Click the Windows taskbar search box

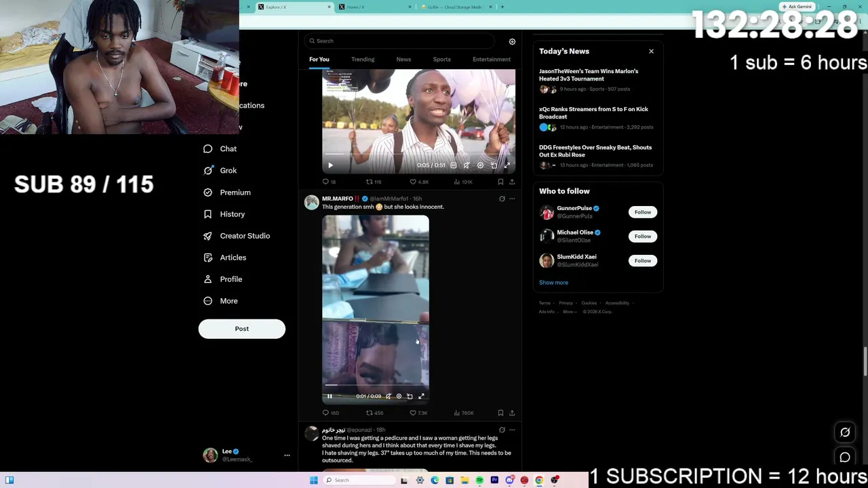pos(359,480)
